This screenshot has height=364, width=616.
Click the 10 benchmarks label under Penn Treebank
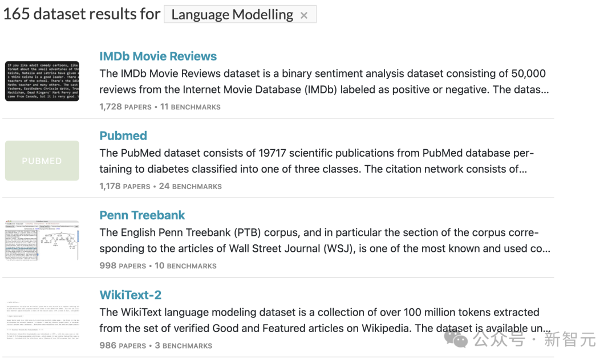185,266
